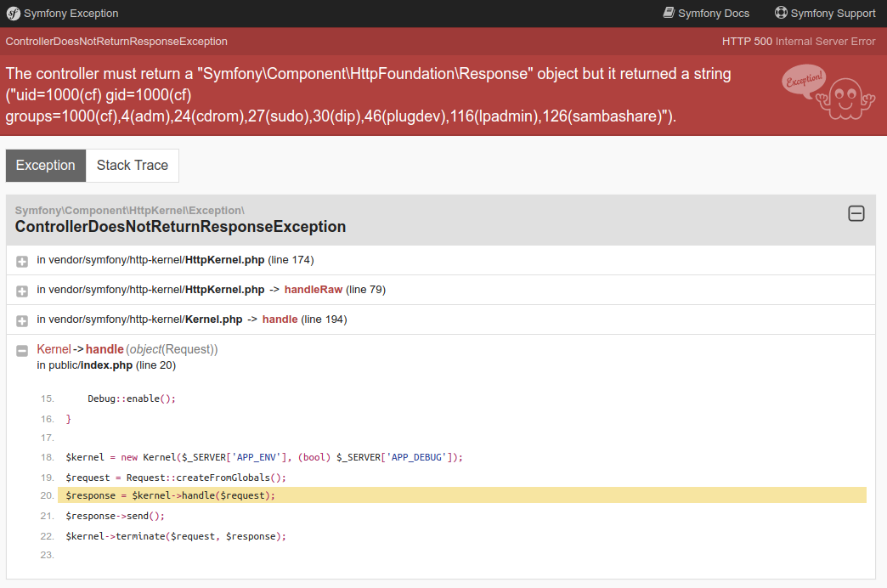This screenshot has height=588, width=887.
Task: Switch to the Stack Trace tab
Action: pyautogui.click(x=132, y=166)
